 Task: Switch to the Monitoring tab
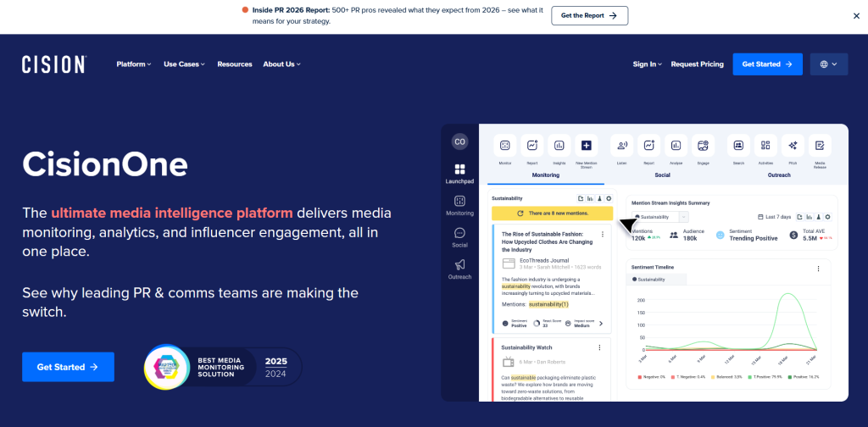546,175
